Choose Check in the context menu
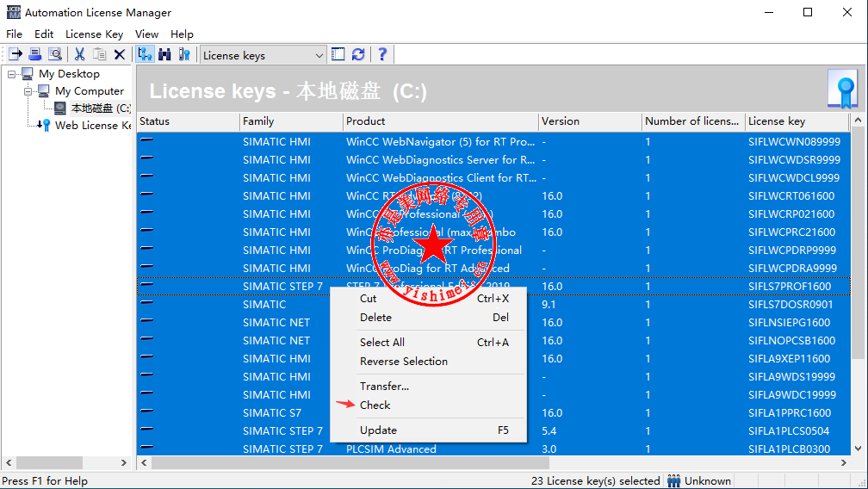The height and width of the screenshot is (489, 868). [x=428, y=405]
